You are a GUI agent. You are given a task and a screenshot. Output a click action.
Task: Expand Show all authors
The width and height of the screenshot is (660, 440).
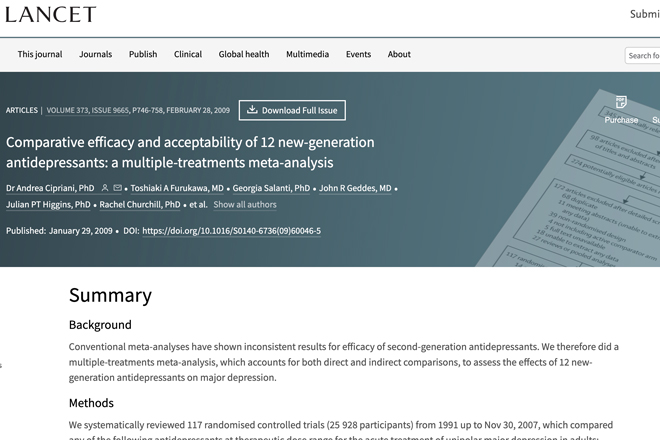245,205
